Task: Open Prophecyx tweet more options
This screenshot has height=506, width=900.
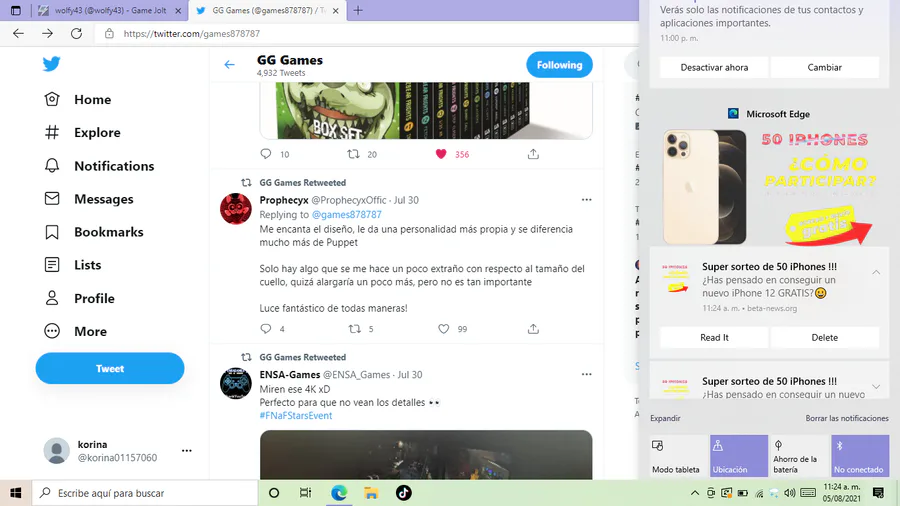Action: click(586, 200)
